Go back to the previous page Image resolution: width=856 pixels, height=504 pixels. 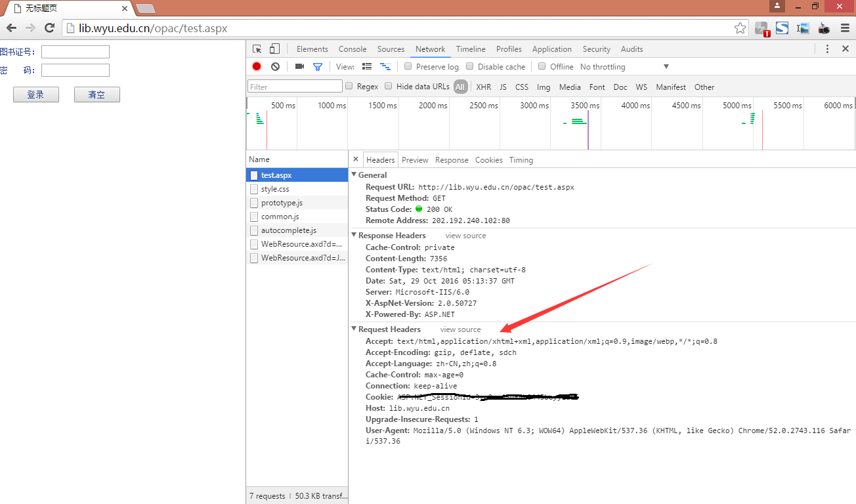click(11, 28)
